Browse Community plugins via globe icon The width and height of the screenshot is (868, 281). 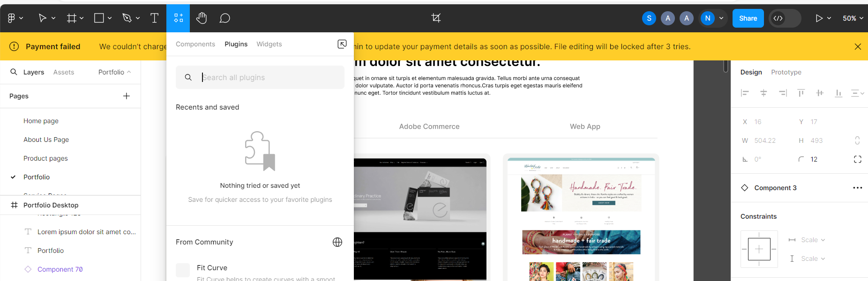(337, 242)
